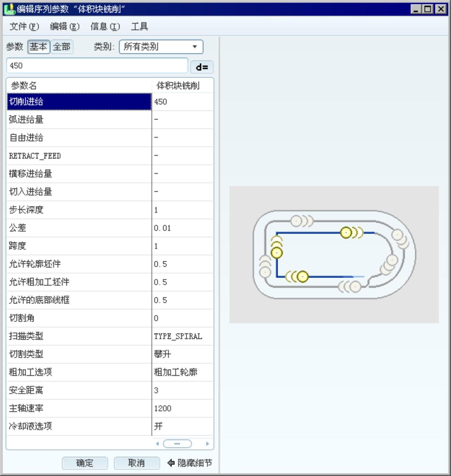Confirm with the 确定 button

pyautogui.click(x=85, y=463)
